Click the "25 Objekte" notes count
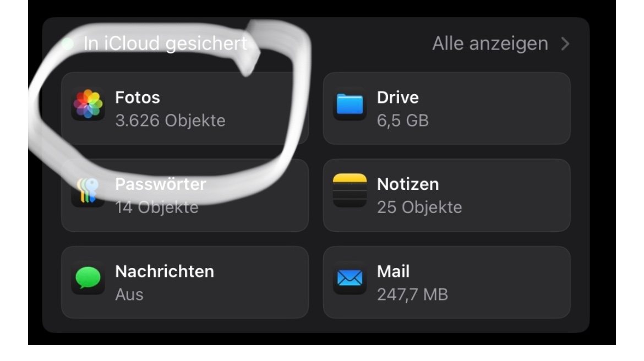 (419, 207)
